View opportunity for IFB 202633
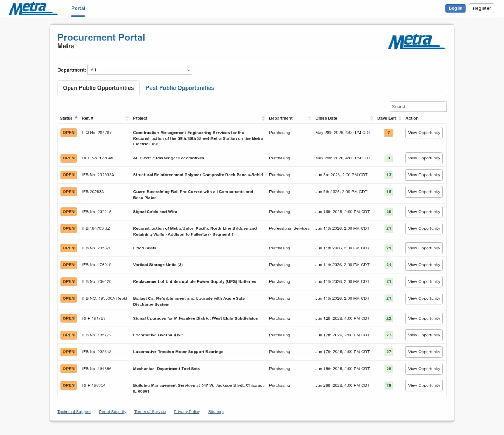This screenshot has height=435, width=504. [x=424, y=192]
